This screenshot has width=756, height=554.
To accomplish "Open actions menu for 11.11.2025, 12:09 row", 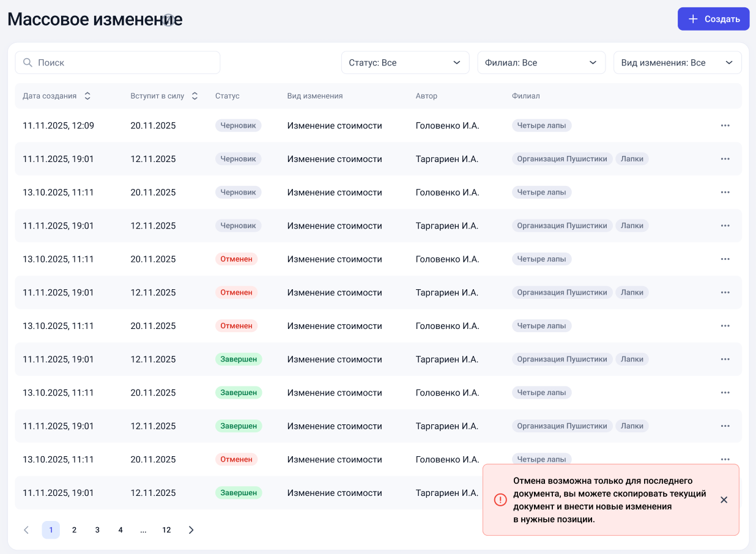I will (x=725, y=125).
